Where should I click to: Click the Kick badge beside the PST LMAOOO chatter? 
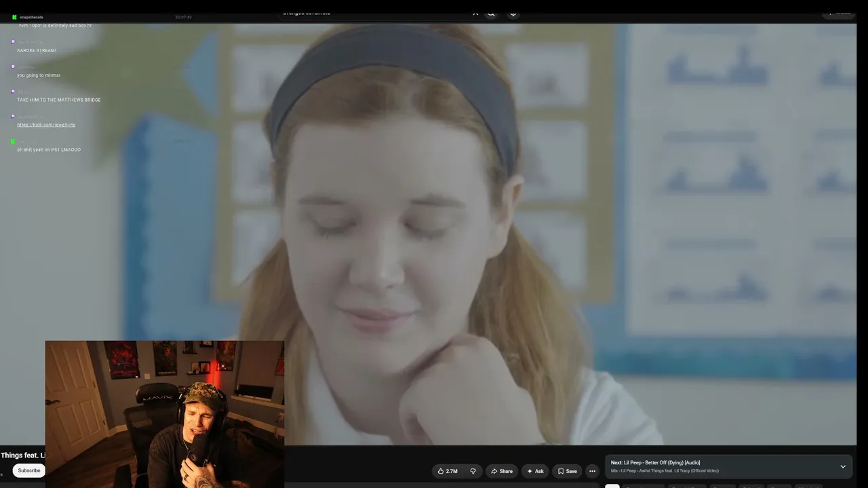13,141
